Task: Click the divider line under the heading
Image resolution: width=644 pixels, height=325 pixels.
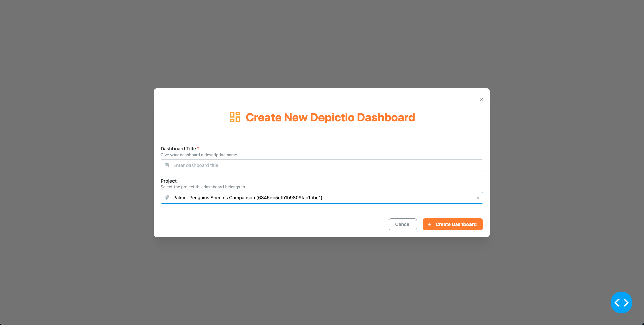Action: point(321,134)
